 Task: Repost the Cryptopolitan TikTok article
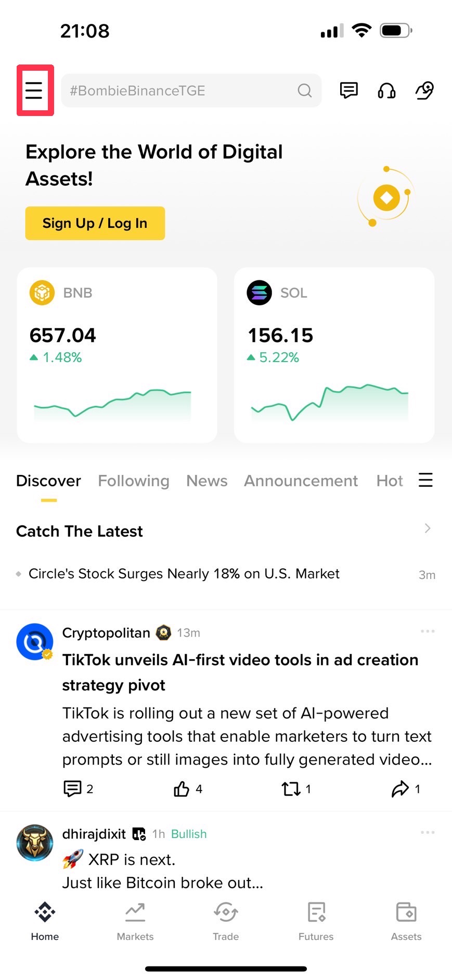pos(291,789)
